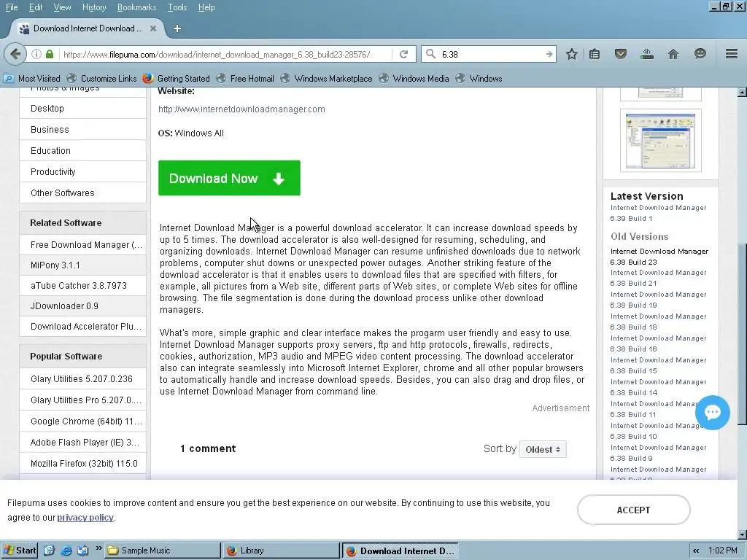Select the Business category

(x=83, y=130)
